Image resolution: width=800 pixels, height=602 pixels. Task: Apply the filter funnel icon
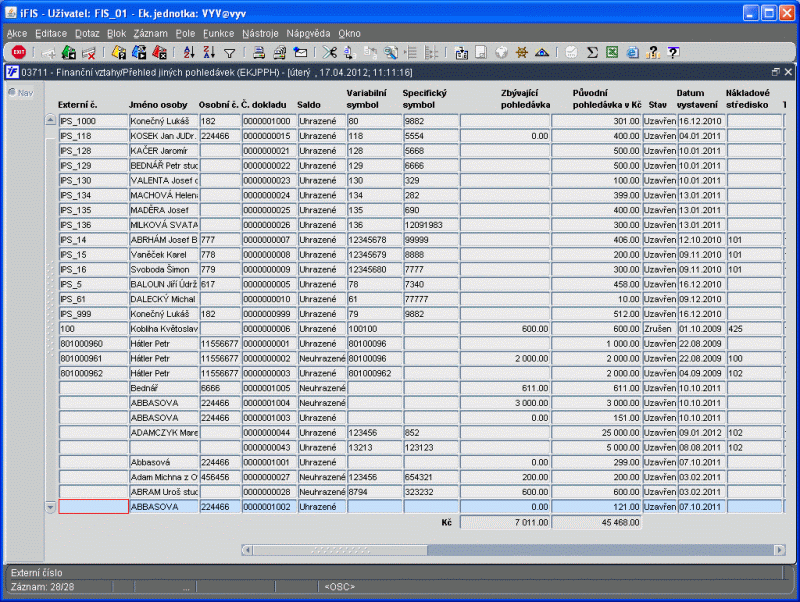230,53
